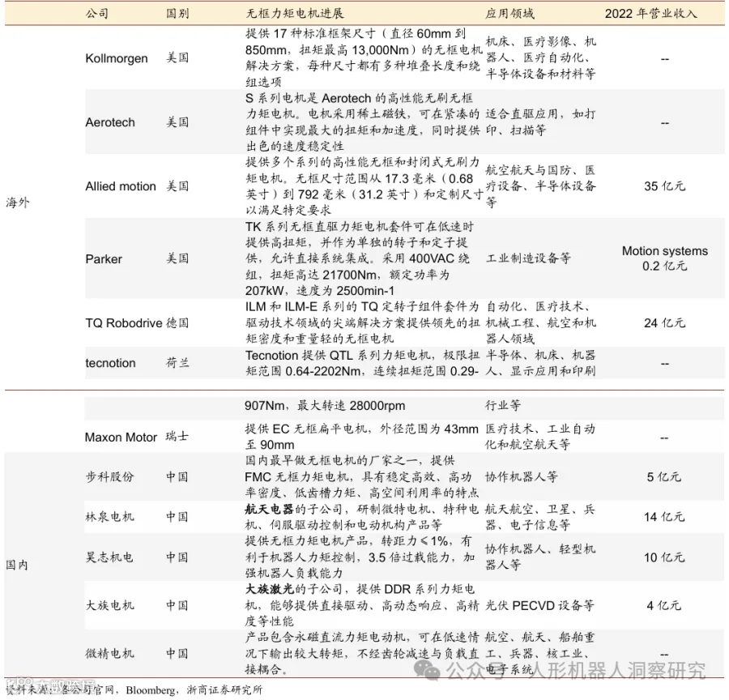Select the Allied motion row label

121,186
